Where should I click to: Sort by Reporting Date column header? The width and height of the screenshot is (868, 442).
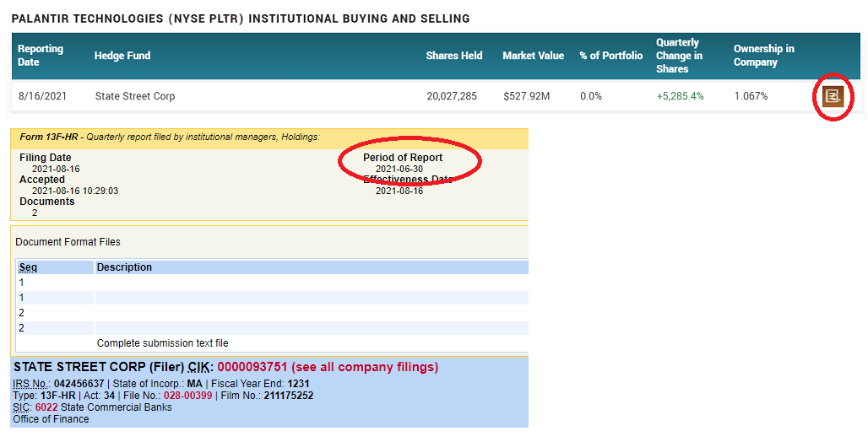point(41,56)
